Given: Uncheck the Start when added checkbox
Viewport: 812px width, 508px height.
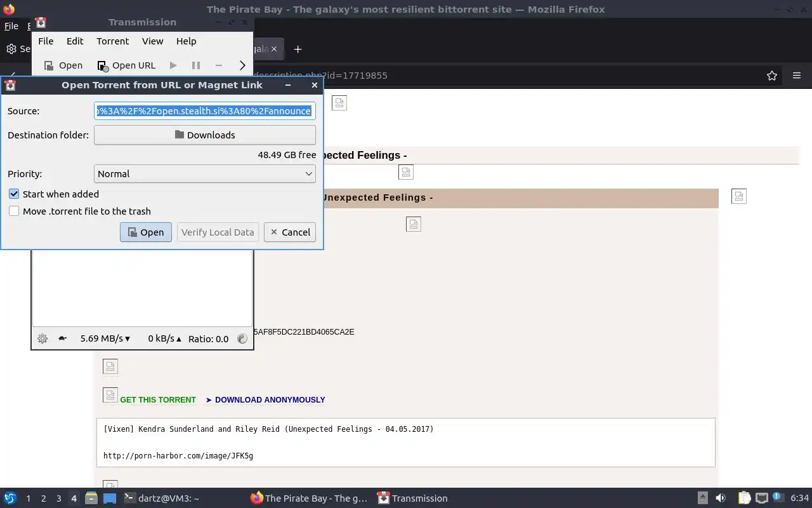Looking at the screenshot, I should (x=14, y=194).
